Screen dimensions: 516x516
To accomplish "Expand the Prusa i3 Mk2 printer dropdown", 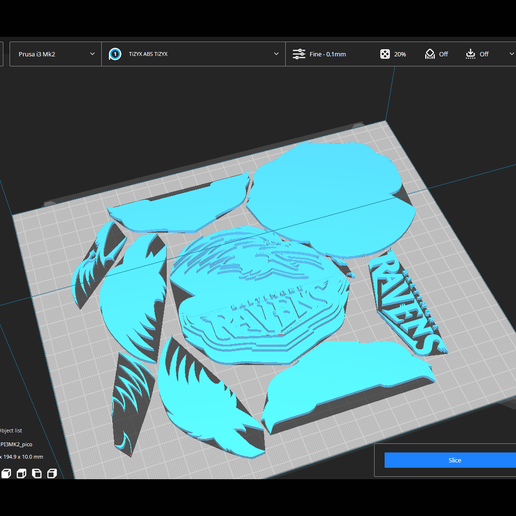I will pos(55,54).
